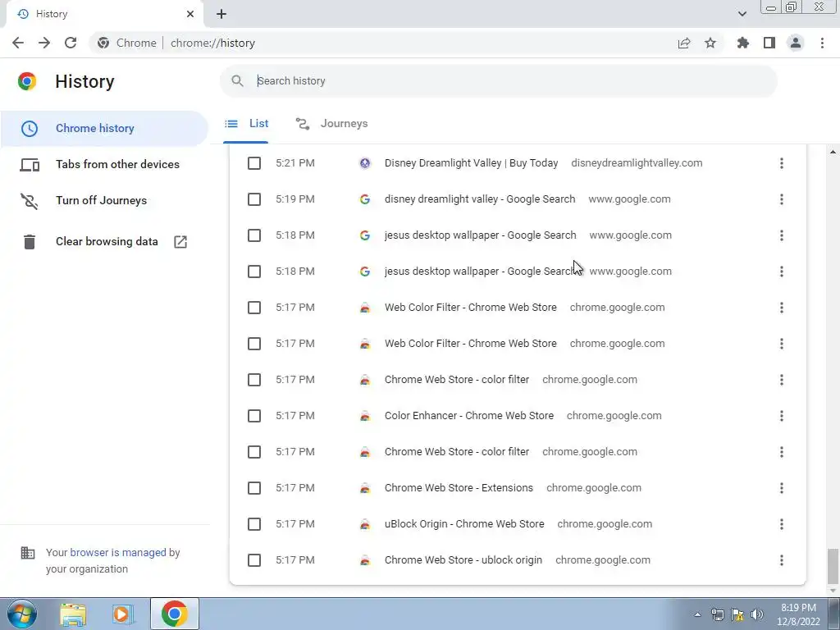Open the side panel icon
This screenshot has height=630, width=840.
tap(769, 43)
